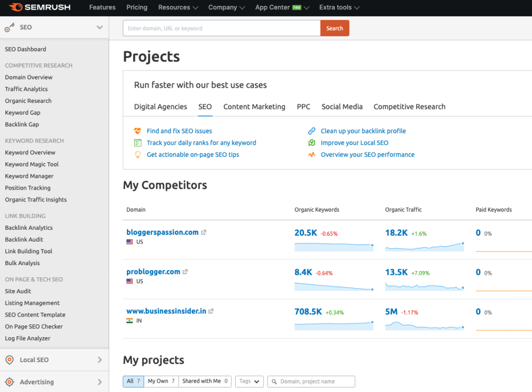Click the orange Search button
This screenshot has height=392, width=532.
coord(335,28)
